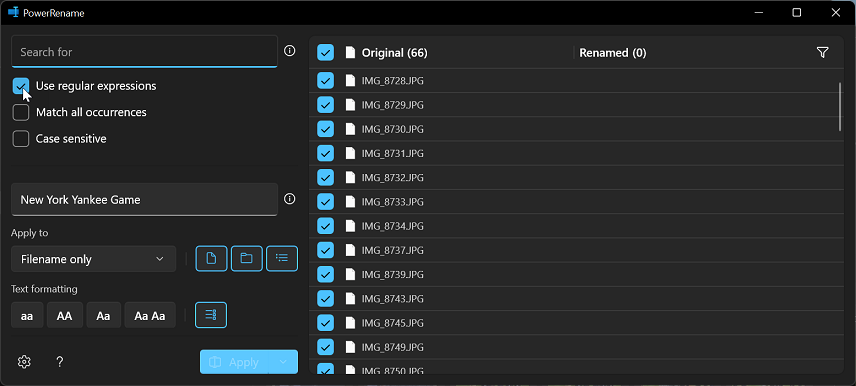Image resolution: width=856 pixels, height=386 pixels.
Task: Uncheck IMG_8733.JPG checkbox
Action: point(325,202)
